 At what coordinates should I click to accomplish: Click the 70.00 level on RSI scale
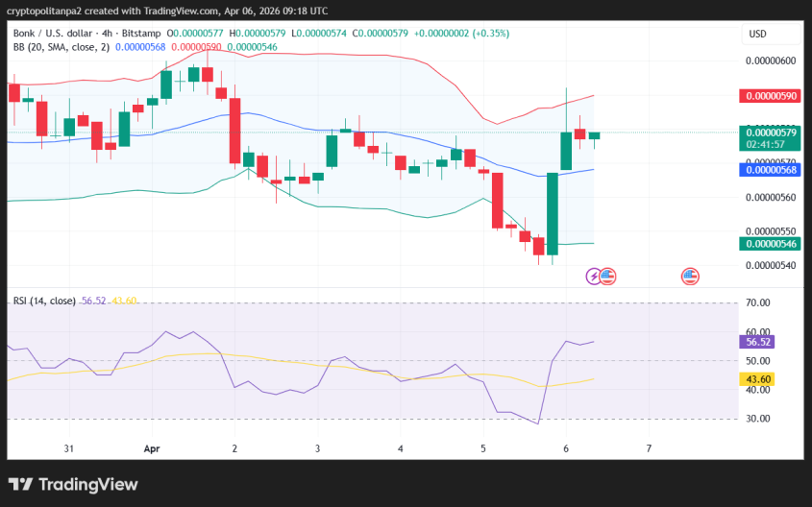[x=758, y=303]
